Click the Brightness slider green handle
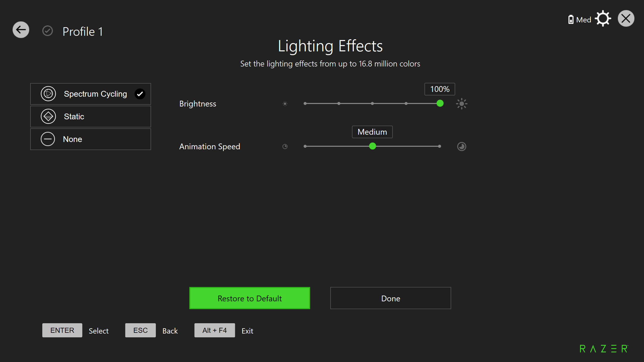 (440, 103)
